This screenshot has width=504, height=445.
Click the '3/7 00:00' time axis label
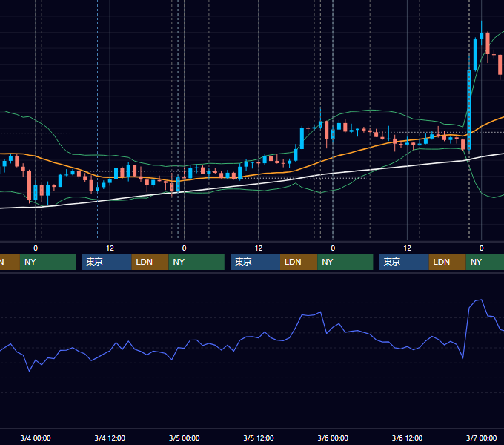click(x=481, y=438)
